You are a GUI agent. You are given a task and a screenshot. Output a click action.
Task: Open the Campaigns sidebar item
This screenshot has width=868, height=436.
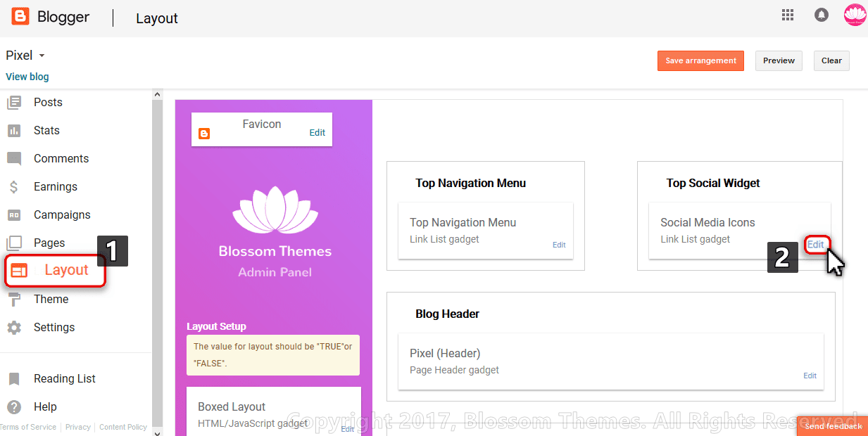pos(62,214)
